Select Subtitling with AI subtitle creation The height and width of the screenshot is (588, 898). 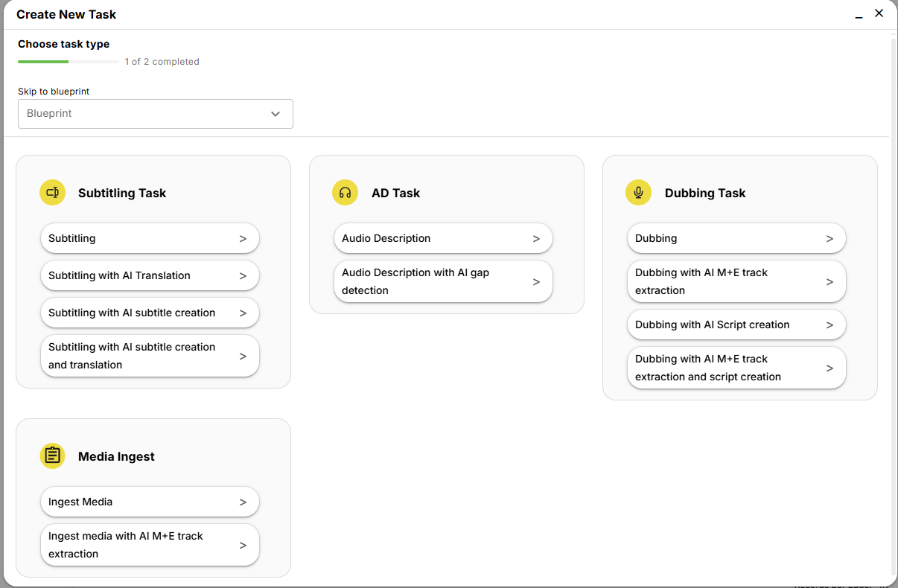tap(149, 313)
